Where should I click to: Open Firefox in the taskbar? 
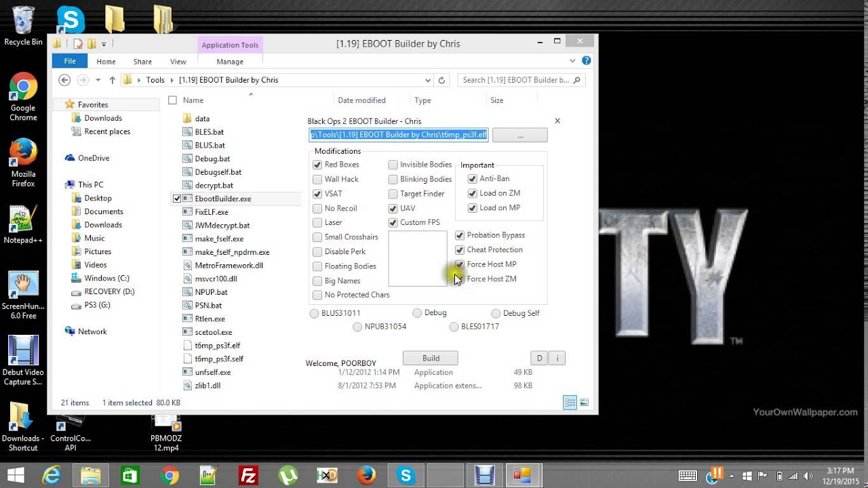pyautogui.click(x=367, y=475)
